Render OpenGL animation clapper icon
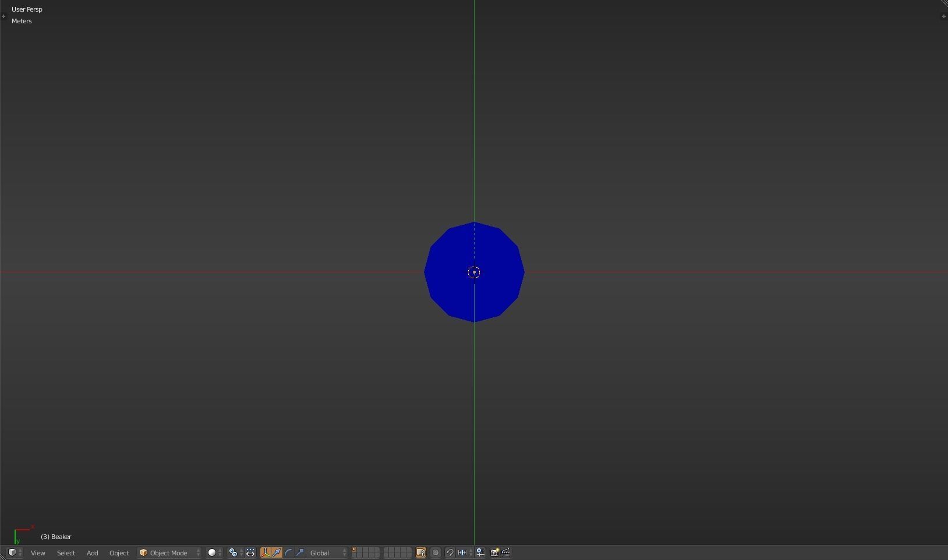 coord(506,552)
